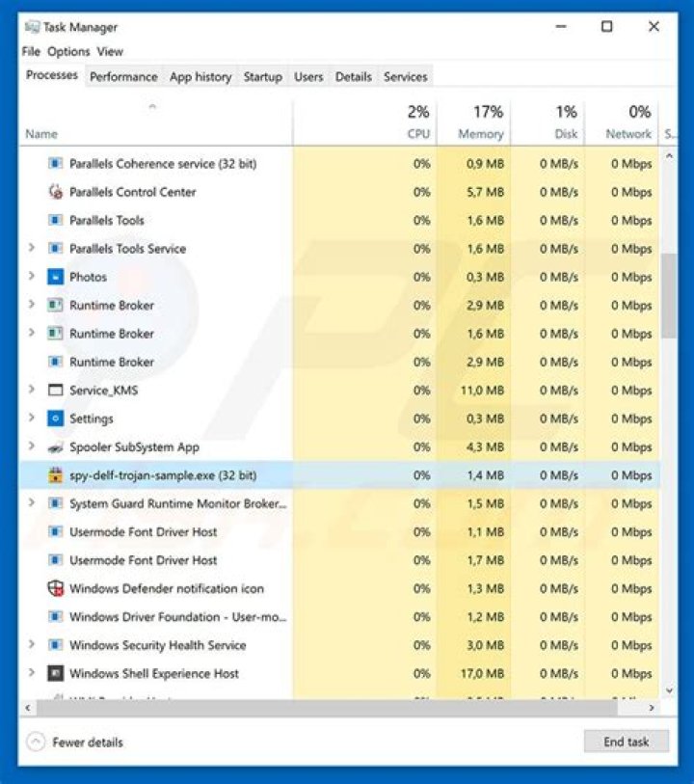Select the Spooler SubSystem App name

click(x=134, y=447)
